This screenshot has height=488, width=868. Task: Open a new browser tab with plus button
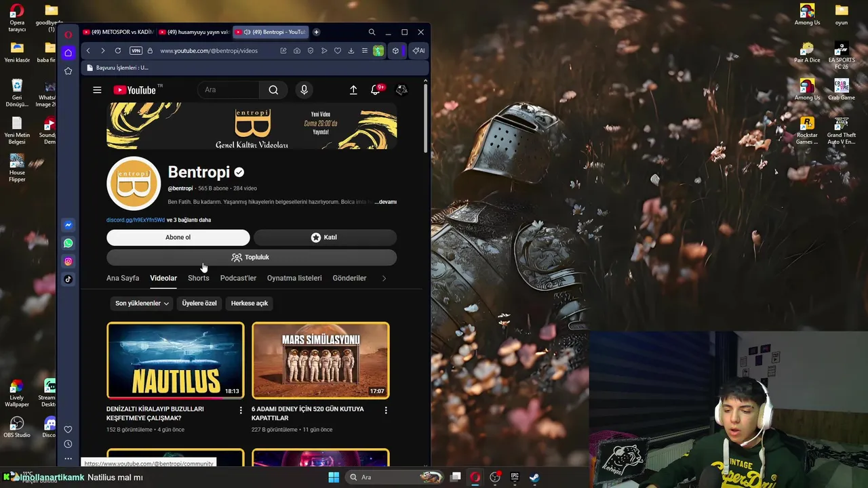(x=316, y=32)
